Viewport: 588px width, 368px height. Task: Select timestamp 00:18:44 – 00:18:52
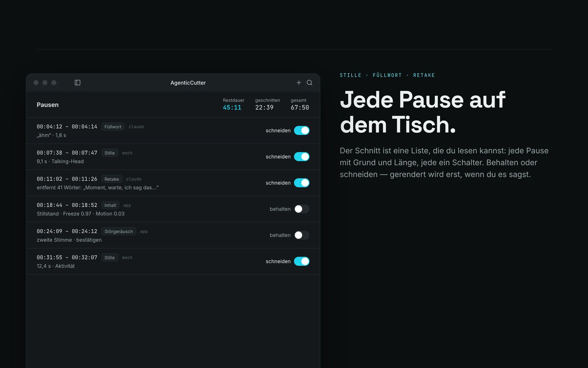point(67,205)
